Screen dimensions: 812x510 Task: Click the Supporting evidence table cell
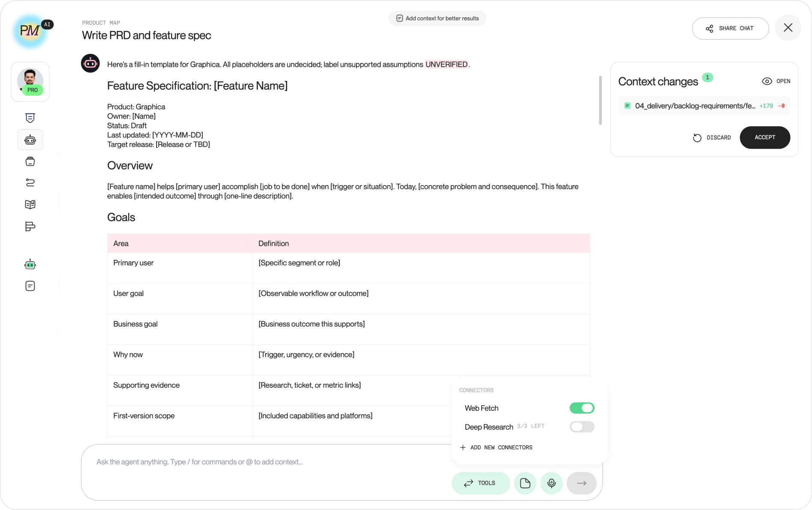point(180,390)
